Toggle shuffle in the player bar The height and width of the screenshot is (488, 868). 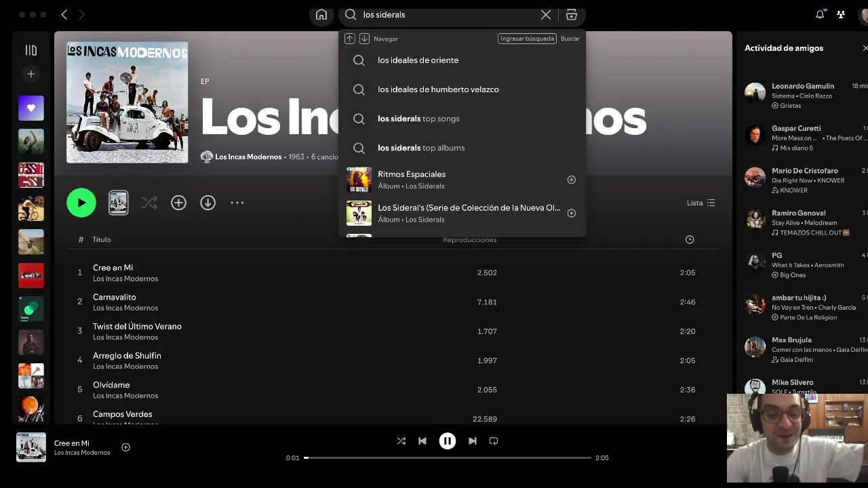tap(401, 441)
